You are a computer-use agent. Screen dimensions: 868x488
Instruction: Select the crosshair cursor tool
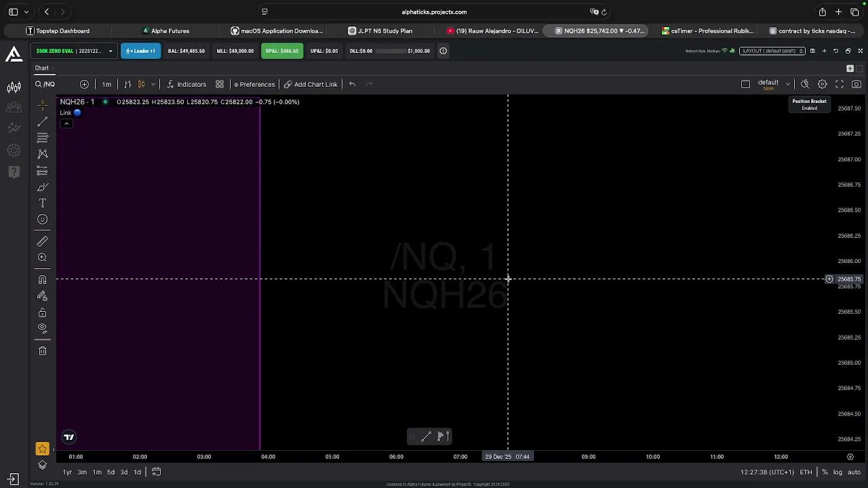[x=42, y=105]
